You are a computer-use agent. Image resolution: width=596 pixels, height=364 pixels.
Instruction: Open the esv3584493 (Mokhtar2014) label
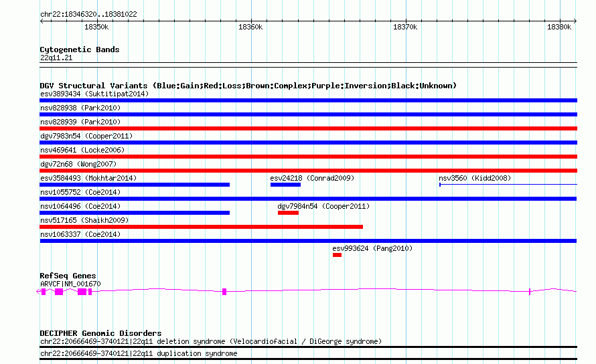[x=88, y=178]
